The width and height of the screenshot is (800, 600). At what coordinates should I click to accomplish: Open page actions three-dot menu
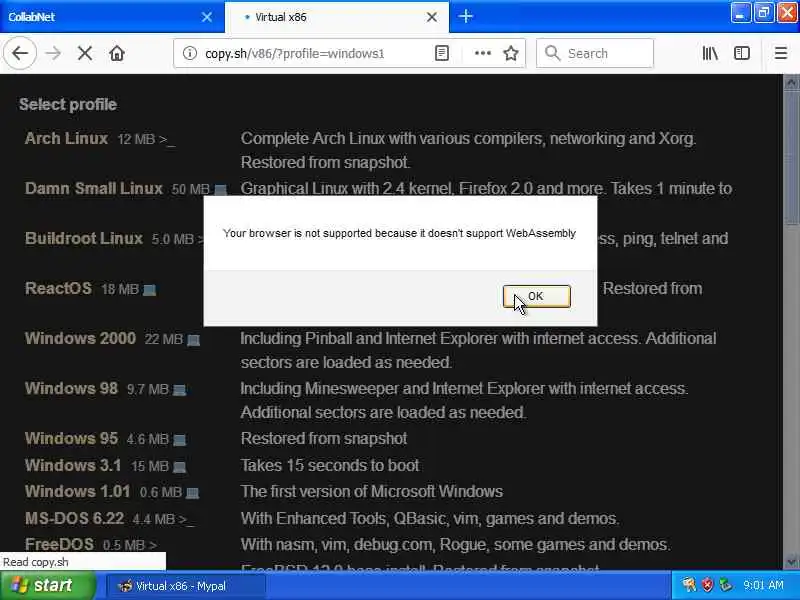(x=483, y=53)
